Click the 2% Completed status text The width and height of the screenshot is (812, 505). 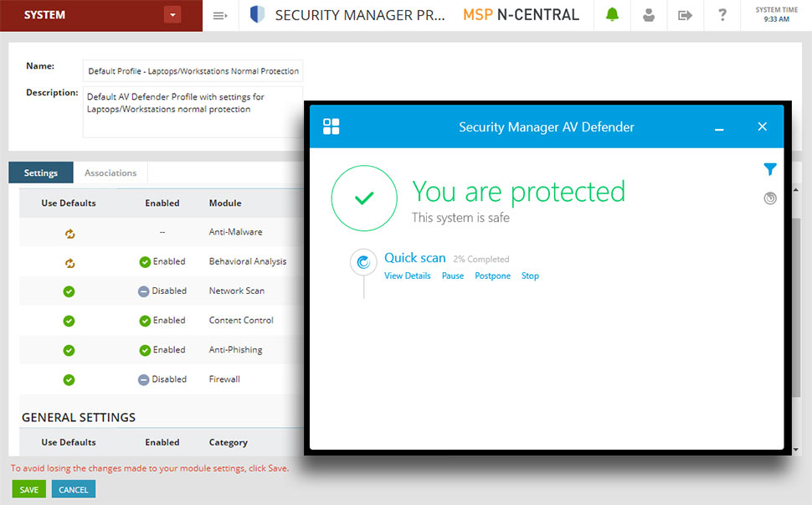coord(481,260)
